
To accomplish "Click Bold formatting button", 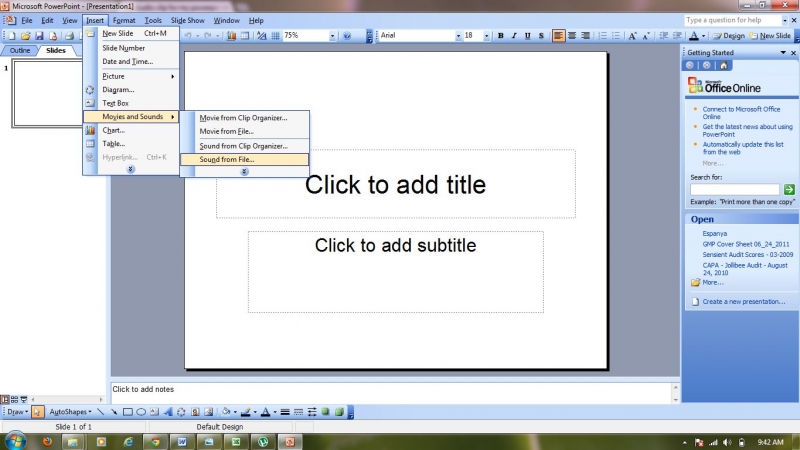I will [x=500, y=35].
